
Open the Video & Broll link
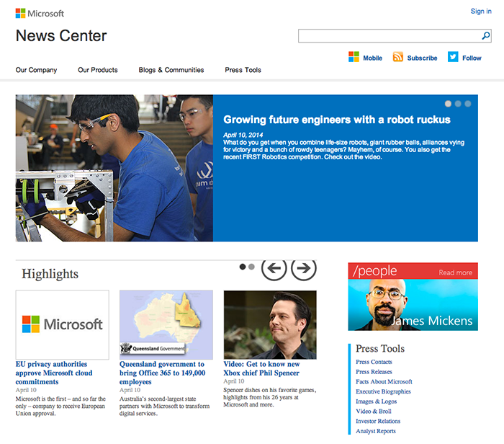[374, 411]
